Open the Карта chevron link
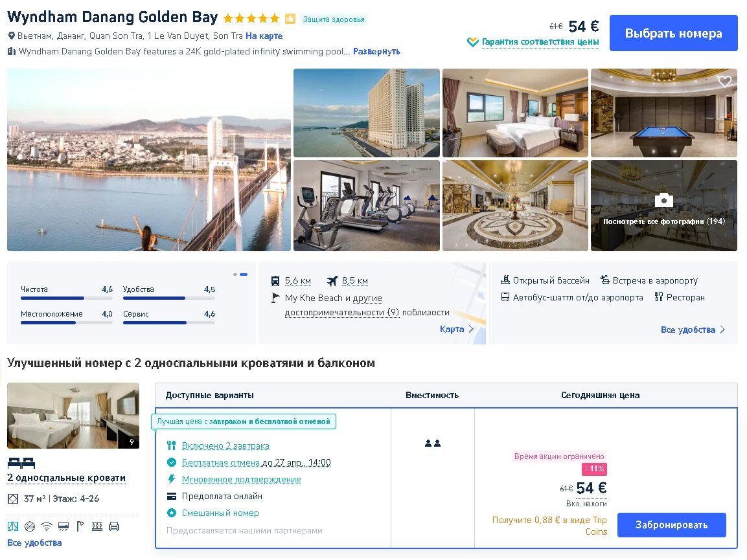747x560 pixels. (471, 329)
